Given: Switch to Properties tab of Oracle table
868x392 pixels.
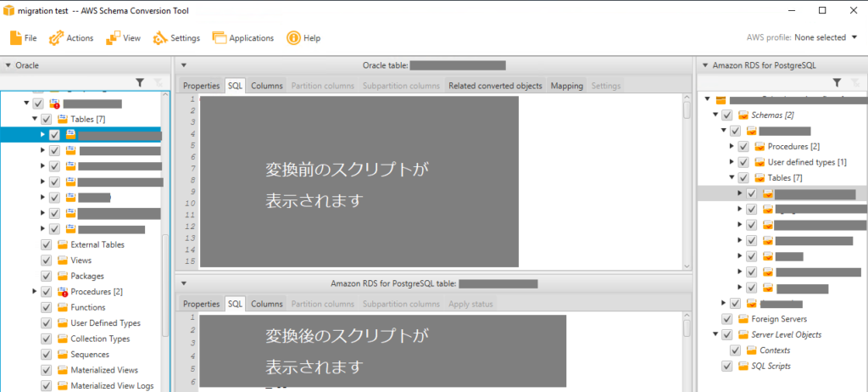Looking at the screenshot, I should 202,86.
